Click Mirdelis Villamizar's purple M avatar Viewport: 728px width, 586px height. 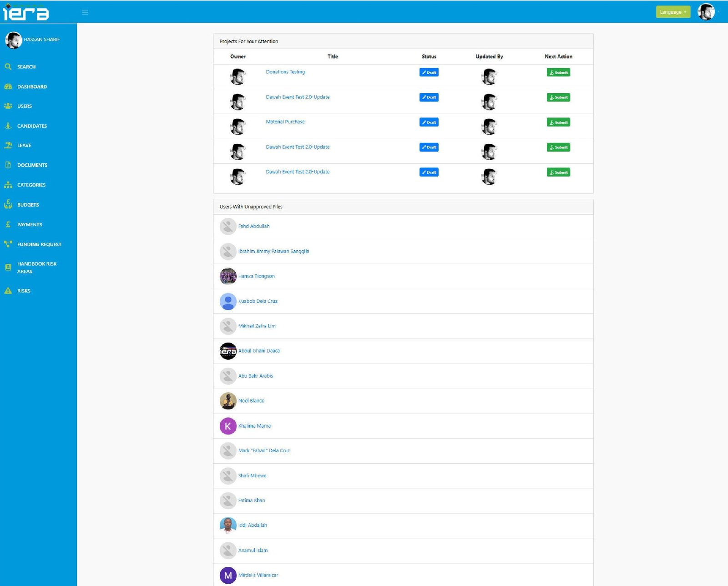228,575
